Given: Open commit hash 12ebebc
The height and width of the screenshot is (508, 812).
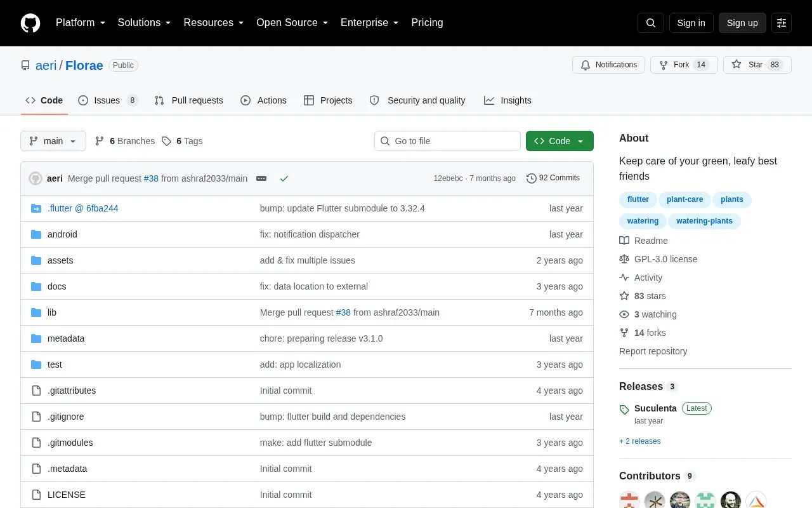Looking at the screenshot, I should [x=448, y=178].
